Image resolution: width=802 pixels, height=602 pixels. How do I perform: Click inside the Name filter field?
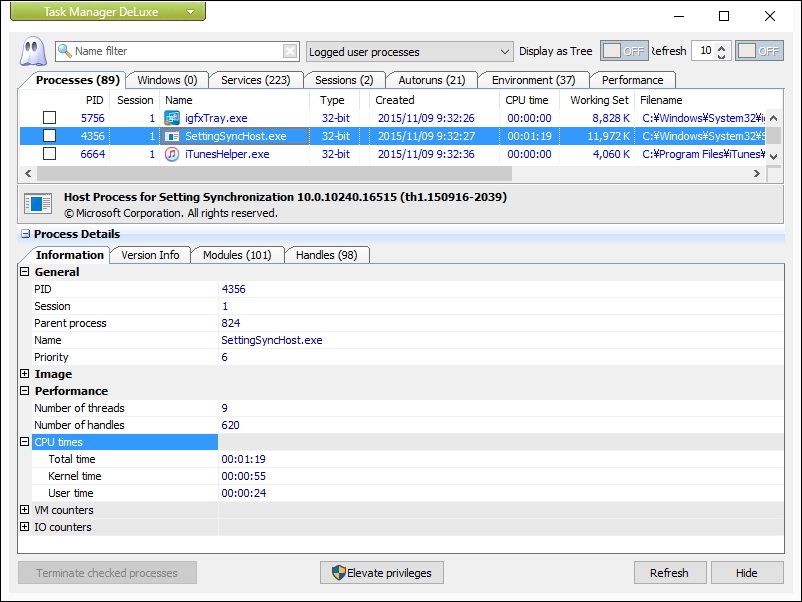177,51
